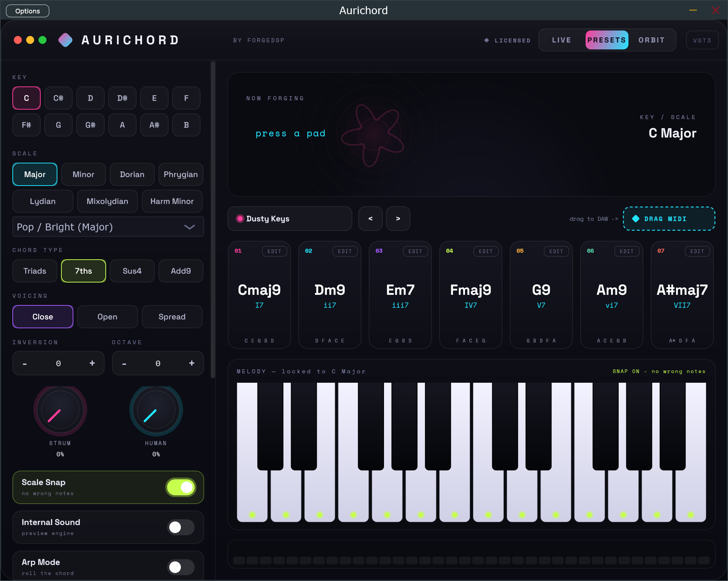Choose the Mixolydian scale

pos(108,201)
